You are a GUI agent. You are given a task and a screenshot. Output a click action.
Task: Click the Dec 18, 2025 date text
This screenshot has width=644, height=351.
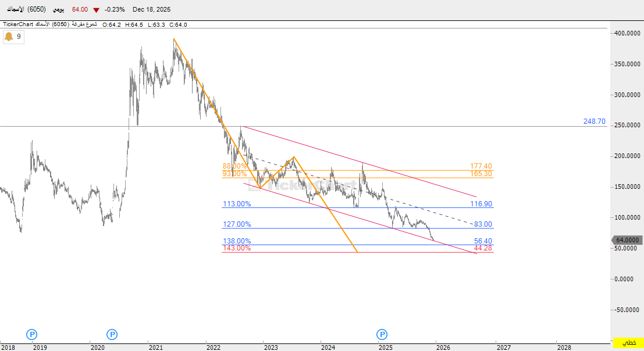click(x=152, y=10)
